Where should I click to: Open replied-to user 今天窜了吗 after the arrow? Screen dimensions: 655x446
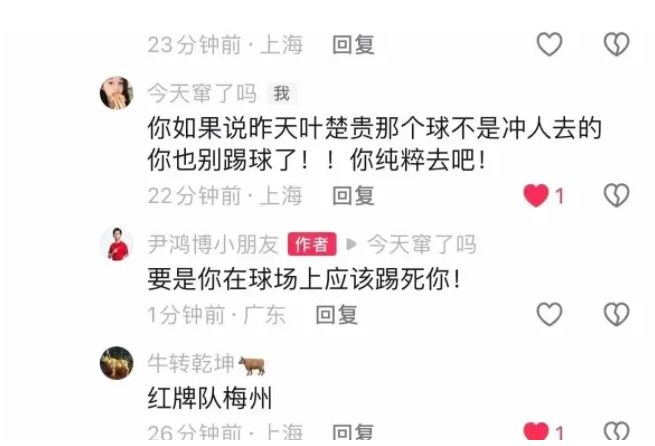[x=421, y=244]
